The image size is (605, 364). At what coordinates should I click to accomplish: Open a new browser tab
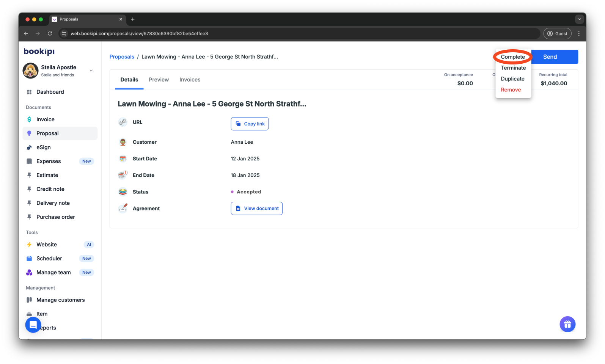click(x=133, y=19)
